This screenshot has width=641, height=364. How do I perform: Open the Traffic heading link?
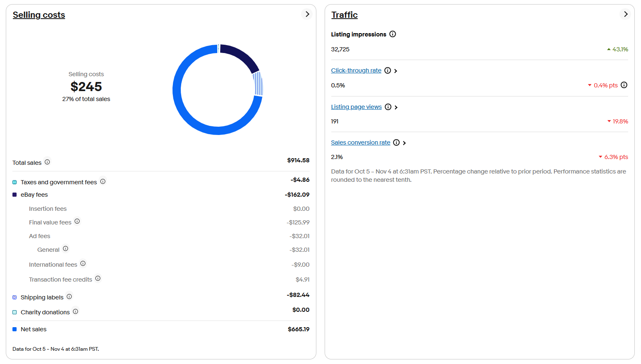345,15
